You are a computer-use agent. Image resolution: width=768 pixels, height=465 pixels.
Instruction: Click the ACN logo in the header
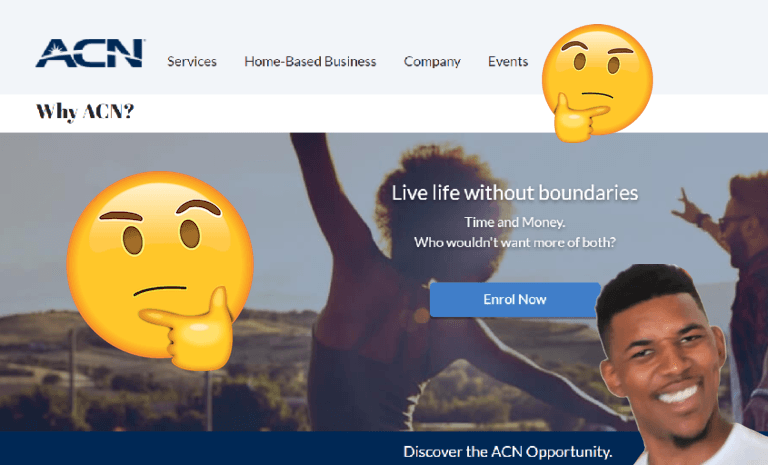click(90, 53)
